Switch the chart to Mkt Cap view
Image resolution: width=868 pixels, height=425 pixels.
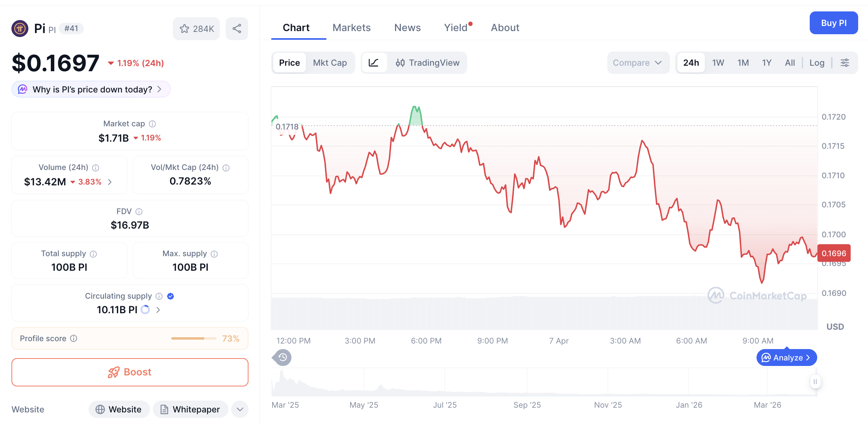coord(330,63)
